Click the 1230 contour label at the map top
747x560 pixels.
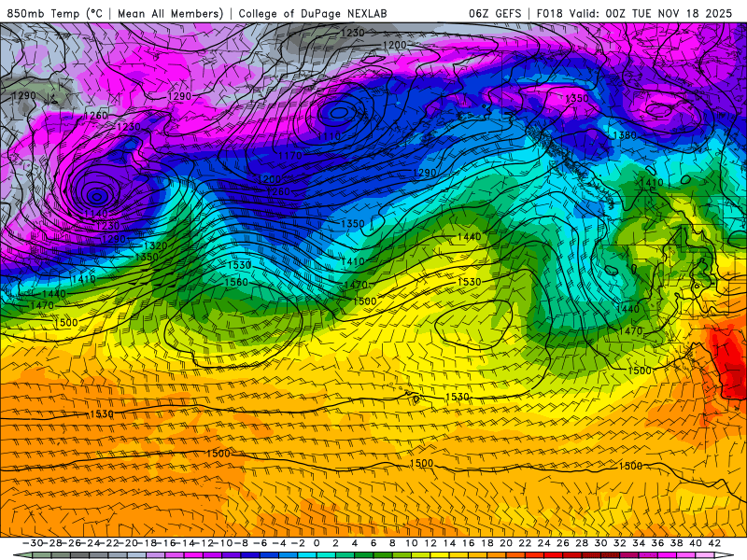[x=353, y=33]
